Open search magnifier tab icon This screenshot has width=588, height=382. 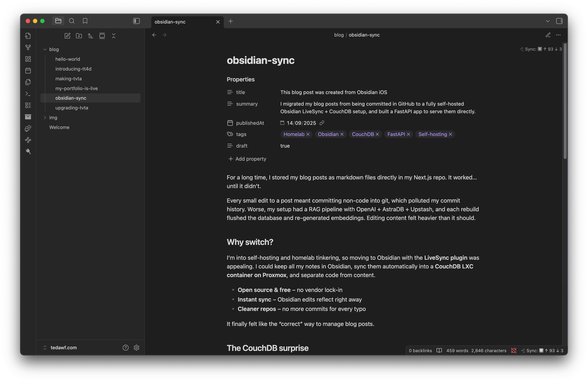coord(72,21)
